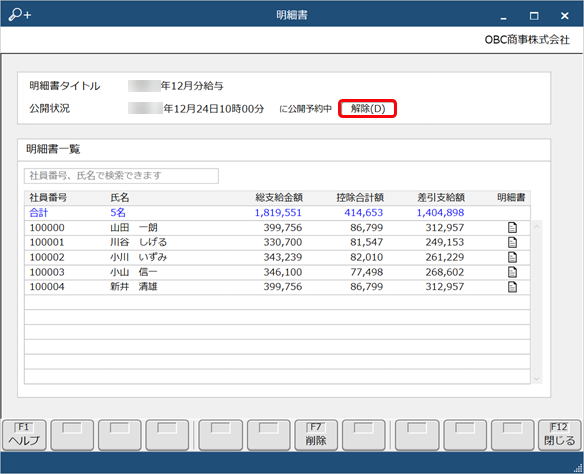Click the 差引支給額 column header
584x474 pixels.
441,198
